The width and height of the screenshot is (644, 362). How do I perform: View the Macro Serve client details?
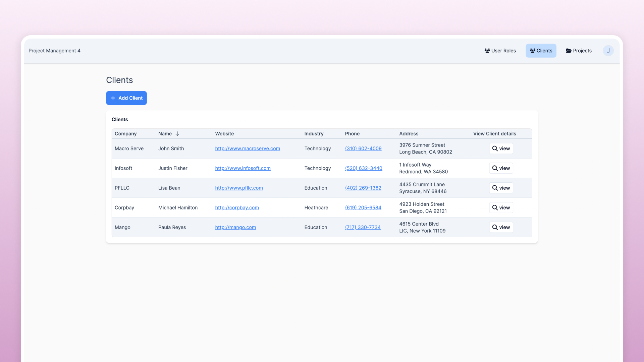pos(501,148)
